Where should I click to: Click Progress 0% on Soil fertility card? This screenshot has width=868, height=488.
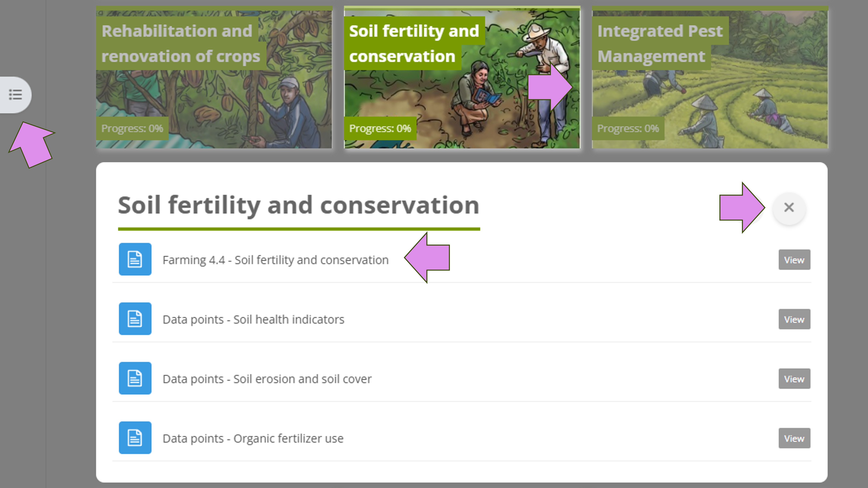coord(380,128)
